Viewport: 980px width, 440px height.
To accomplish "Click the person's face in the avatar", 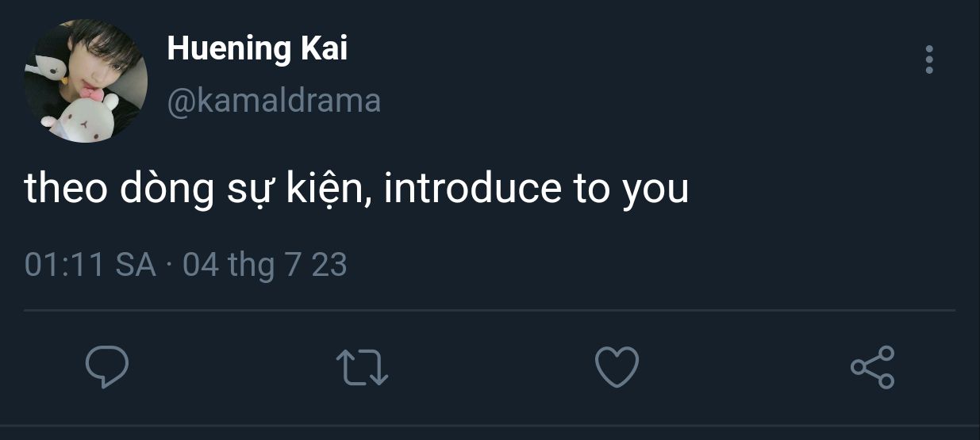I will (x=95, y=70).
